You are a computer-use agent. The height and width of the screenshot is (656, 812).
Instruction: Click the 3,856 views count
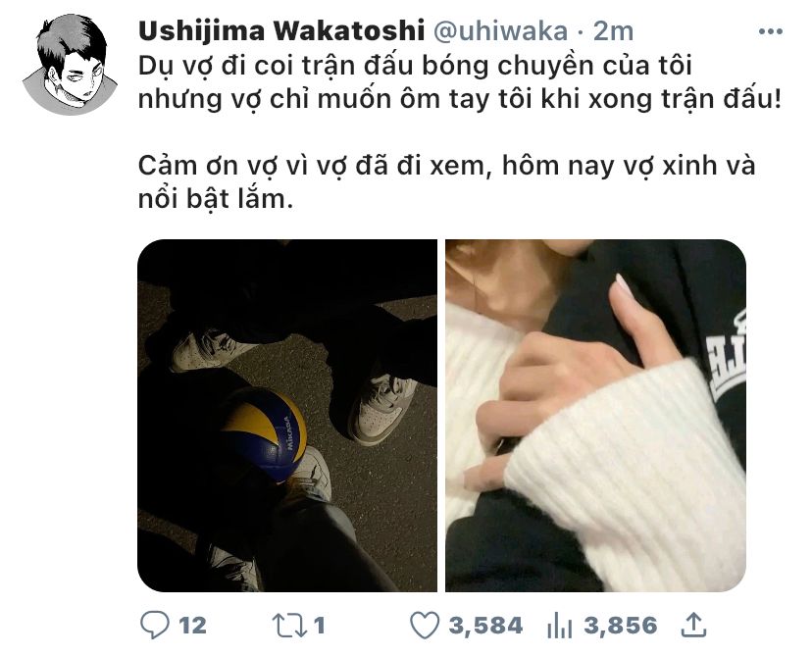point(621,626)
